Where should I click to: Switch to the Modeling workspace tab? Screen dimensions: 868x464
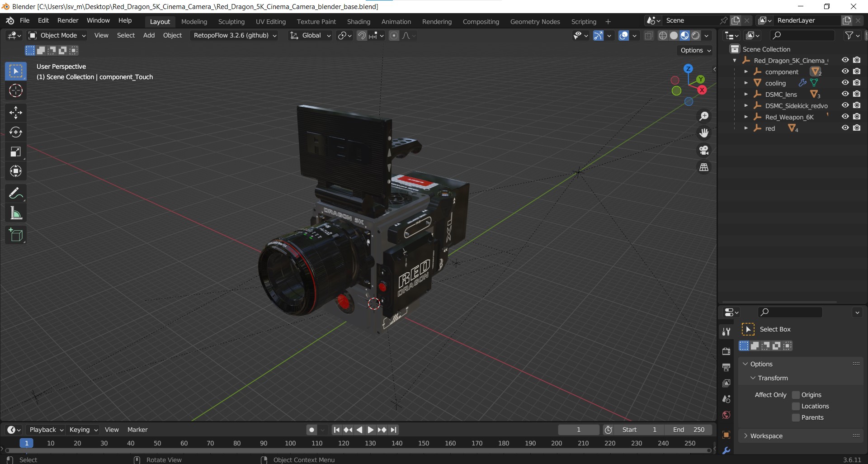coord(194,21)
